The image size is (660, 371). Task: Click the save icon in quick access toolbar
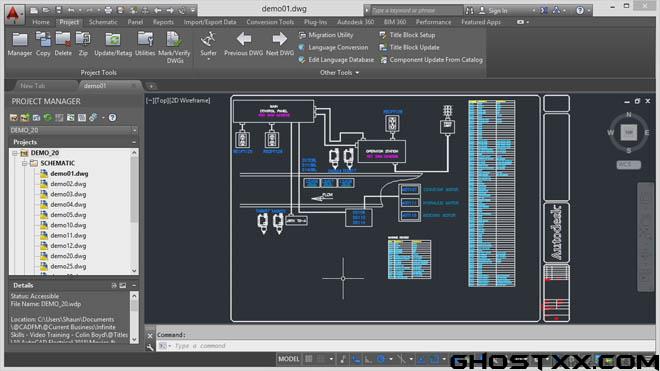tap(59, 10)
